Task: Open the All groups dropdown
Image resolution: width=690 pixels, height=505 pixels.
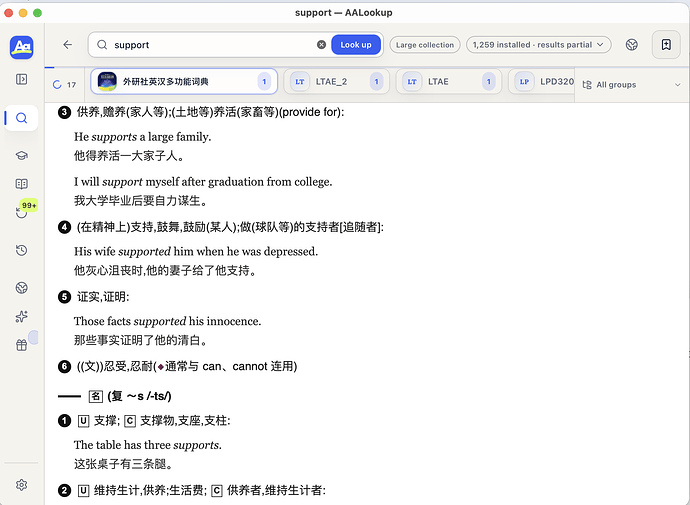Action: 632,84
